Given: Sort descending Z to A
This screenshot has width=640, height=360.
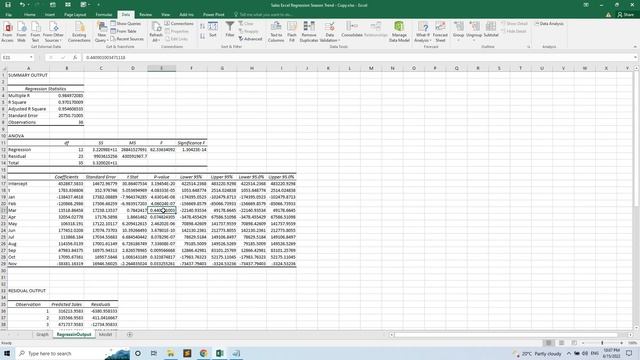Looking at the screenshot, I should tap(202, 36).
